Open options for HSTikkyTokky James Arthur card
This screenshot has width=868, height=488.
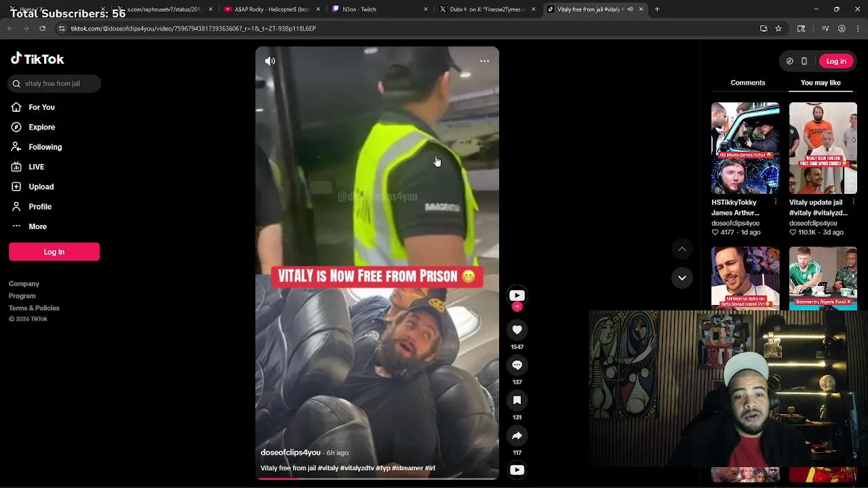point(776,202)
